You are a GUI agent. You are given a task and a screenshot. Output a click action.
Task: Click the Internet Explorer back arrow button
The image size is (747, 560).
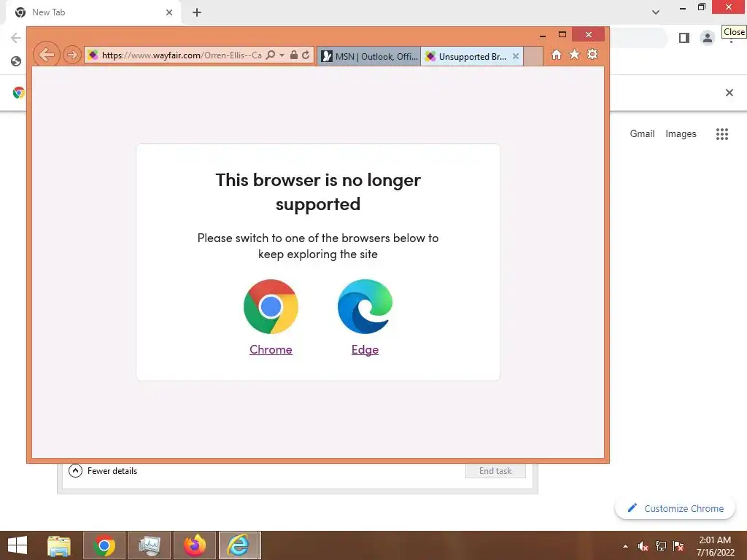[x=46, y=55]
